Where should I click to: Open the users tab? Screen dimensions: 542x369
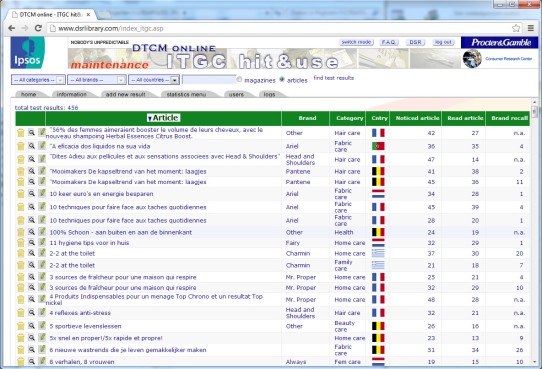(236, 94)
